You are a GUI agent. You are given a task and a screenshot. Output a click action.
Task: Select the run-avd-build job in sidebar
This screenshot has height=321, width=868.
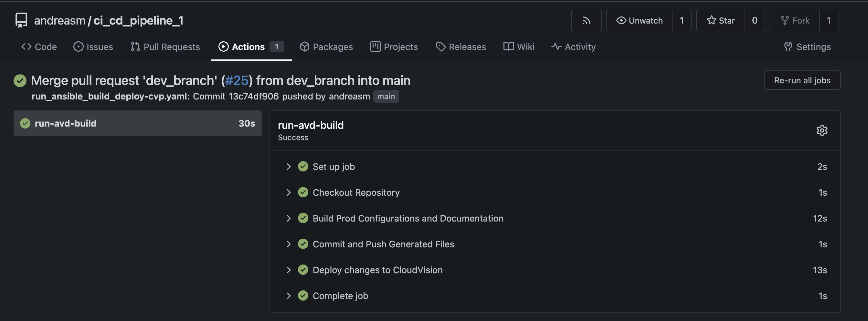(x=137, y=124)
